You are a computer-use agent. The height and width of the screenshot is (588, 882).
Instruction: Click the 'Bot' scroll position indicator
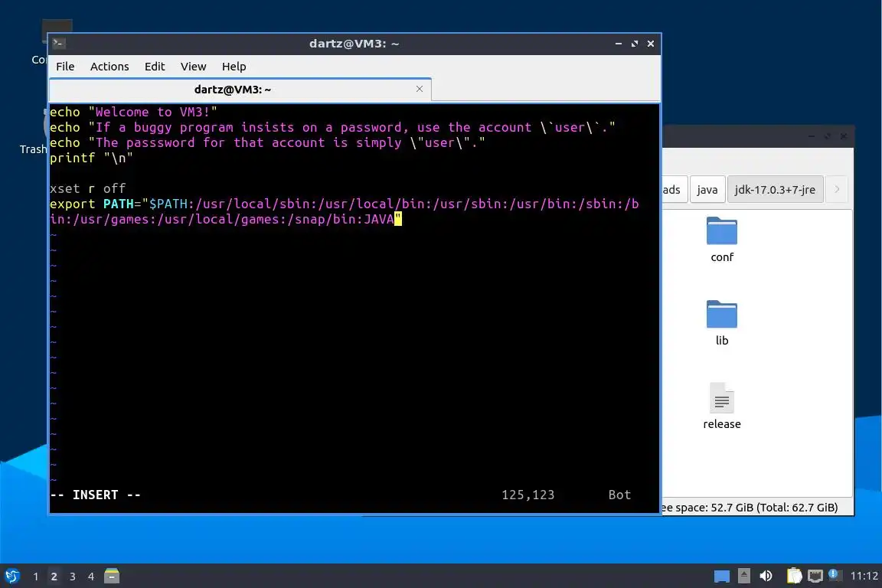tap(619, 495)
